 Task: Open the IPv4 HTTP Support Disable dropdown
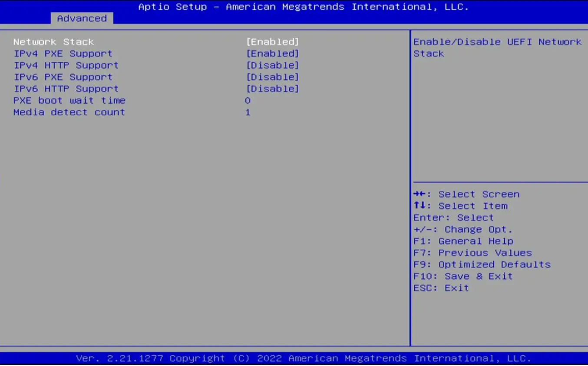click(x=273, y=65)
